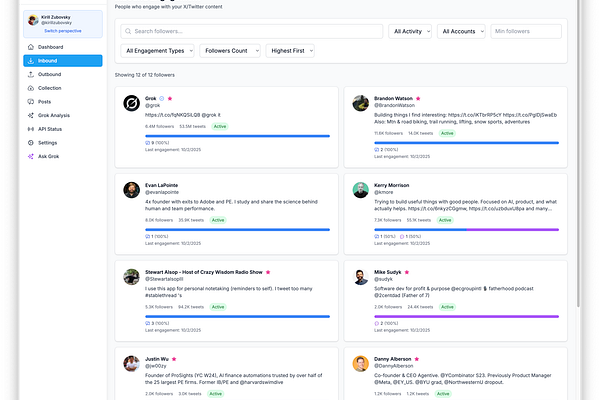
Task: Click the pink star beside Justin Wu
Action: [174, 359]
